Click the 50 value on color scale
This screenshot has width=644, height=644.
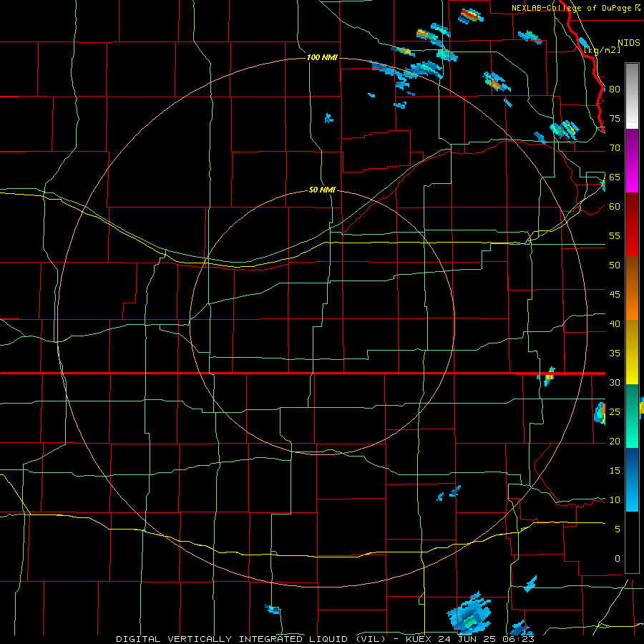(x=615, y=265)
